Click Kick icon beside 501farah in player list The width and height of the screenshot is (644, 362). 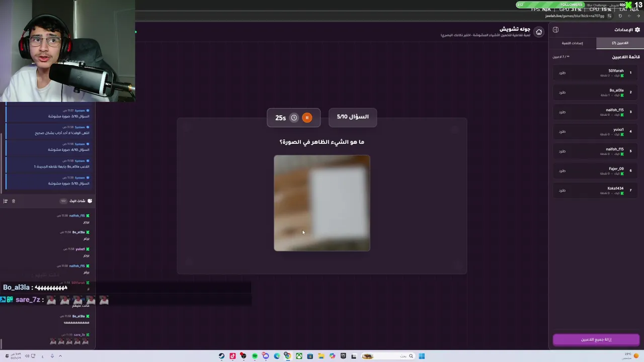pos(622,75)
